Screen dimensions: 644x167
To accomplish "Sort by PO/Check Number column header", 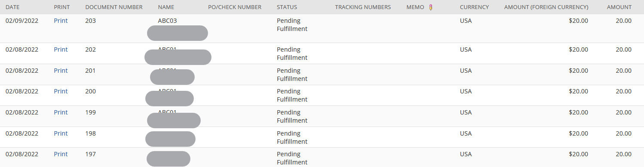I will [235, 7].
